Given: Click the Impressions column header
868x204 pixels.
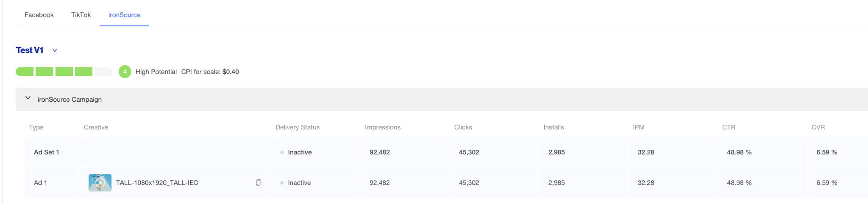Looking at the screenshot, I should pos(382,127).
